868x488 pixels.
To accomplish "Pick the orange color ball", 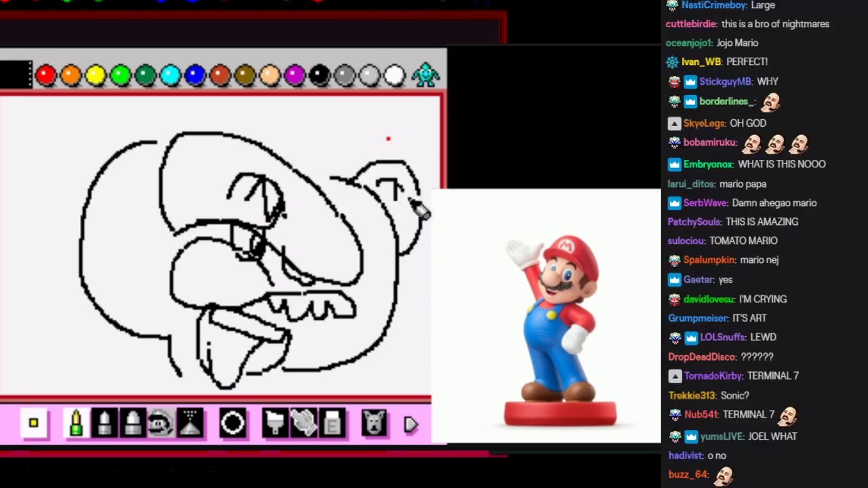I will point(71,75).
